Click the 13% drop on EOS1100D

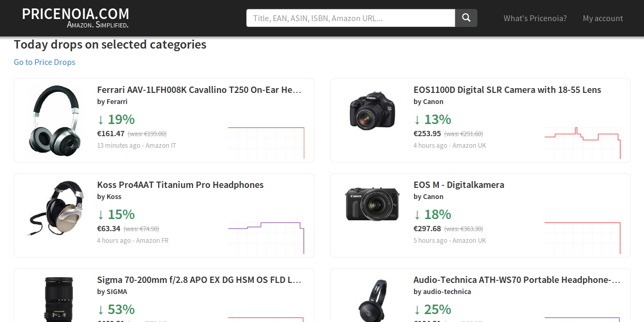[432, 119]
